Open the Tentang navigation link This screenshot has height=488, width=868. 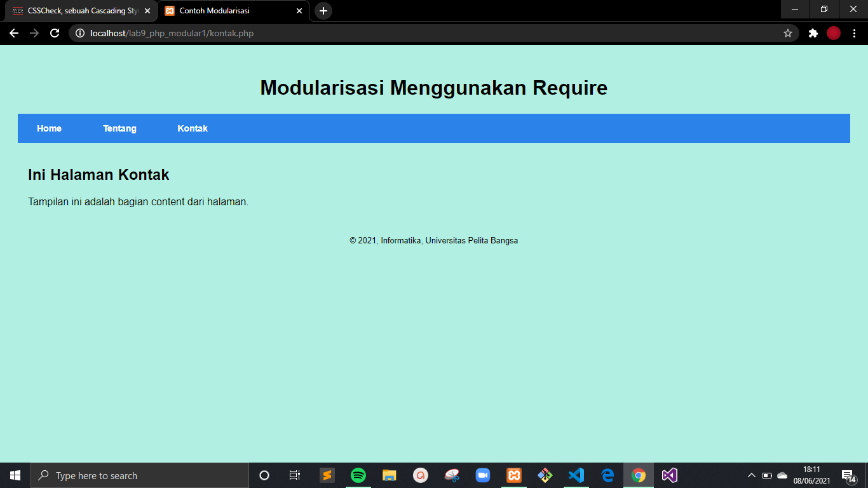(x=120, y=128)
